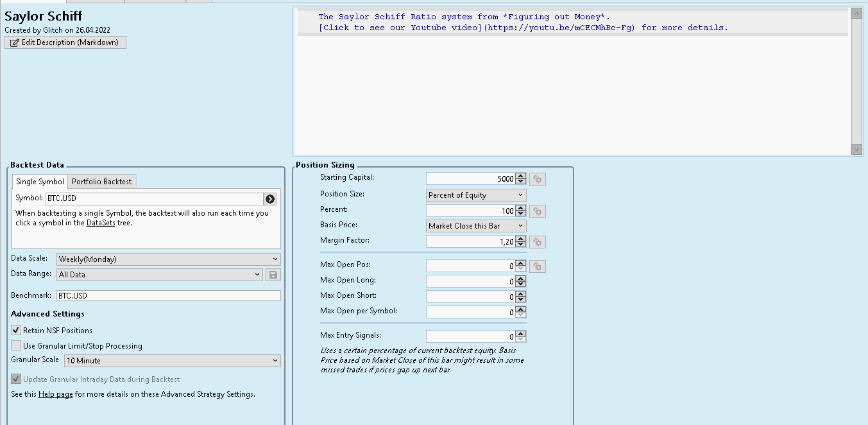Open the Data Scale dropdown
The height and width of the screenshot is (425, 868).
click(x=169, y=259)
